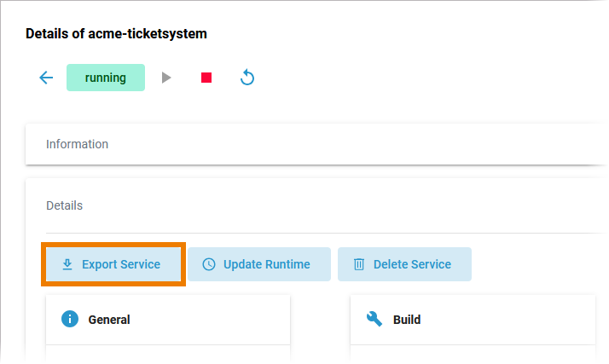609x364 pixels.
Task: Click the 'Details of acme-ticketsystem' title
Action: (x=116, y=34)
